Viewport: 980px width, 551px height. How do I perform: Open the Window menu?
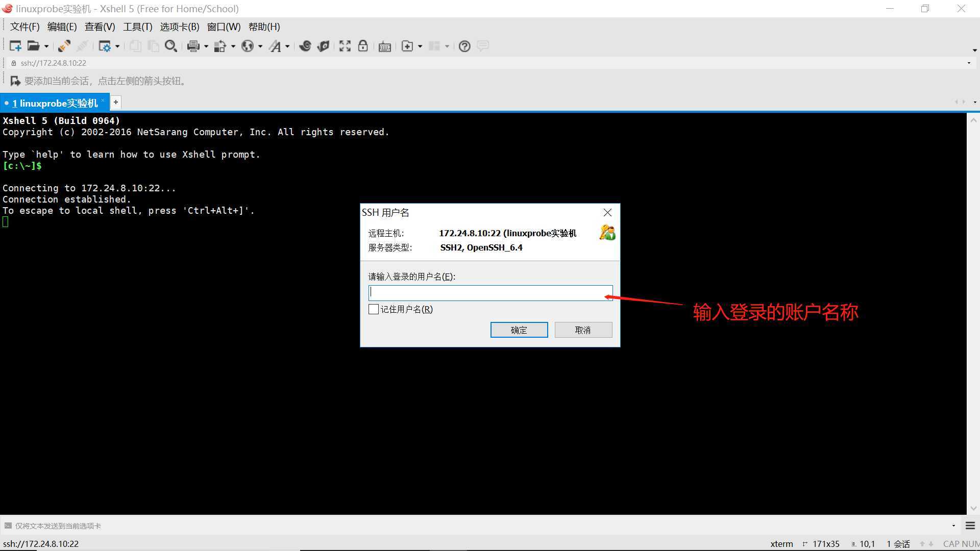[x=224, y=27]
